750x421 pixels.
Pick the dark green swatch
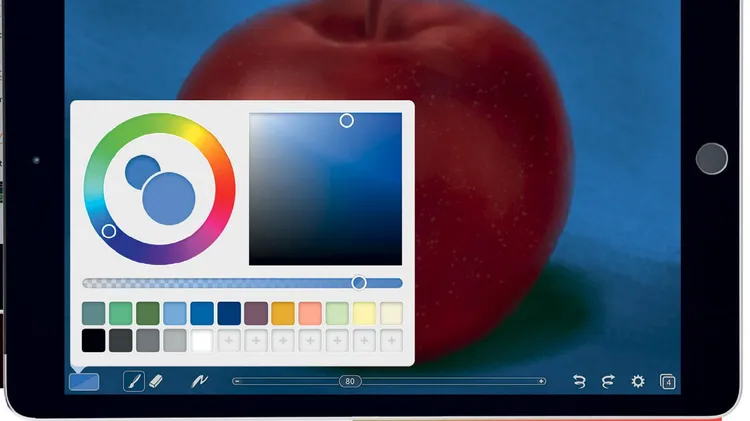coord(148,313)
